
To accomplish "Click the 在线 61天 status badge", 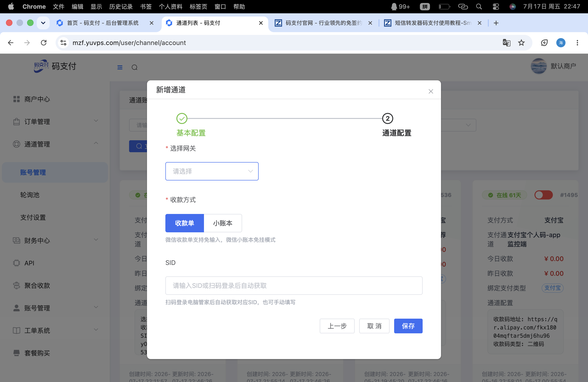I will 504,195.
